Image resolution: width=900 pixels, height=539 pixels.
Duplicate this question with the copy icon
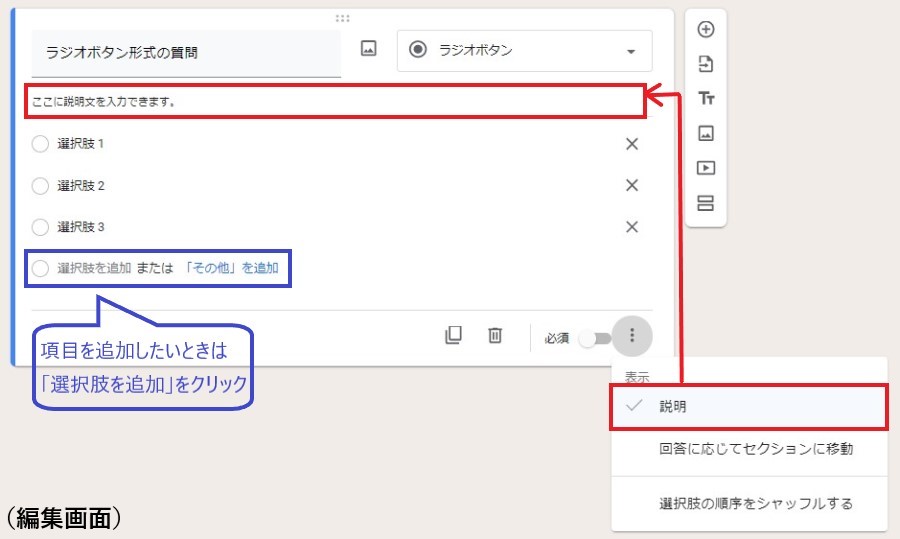453,336
